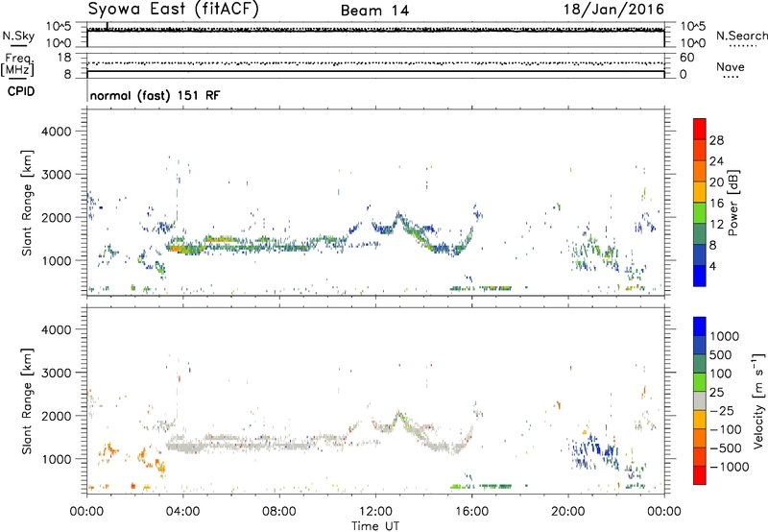This screenshot has width=768, height=532.
Task: Click the '500' label on the Velocity color bar
Action: tap(721, 354)
